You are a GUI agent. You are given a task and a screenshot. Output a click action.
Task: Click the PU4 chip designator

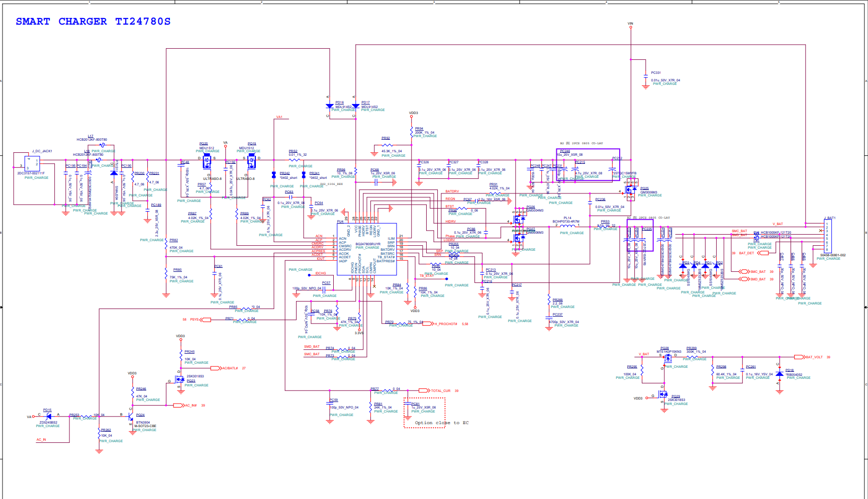[340, 222]
